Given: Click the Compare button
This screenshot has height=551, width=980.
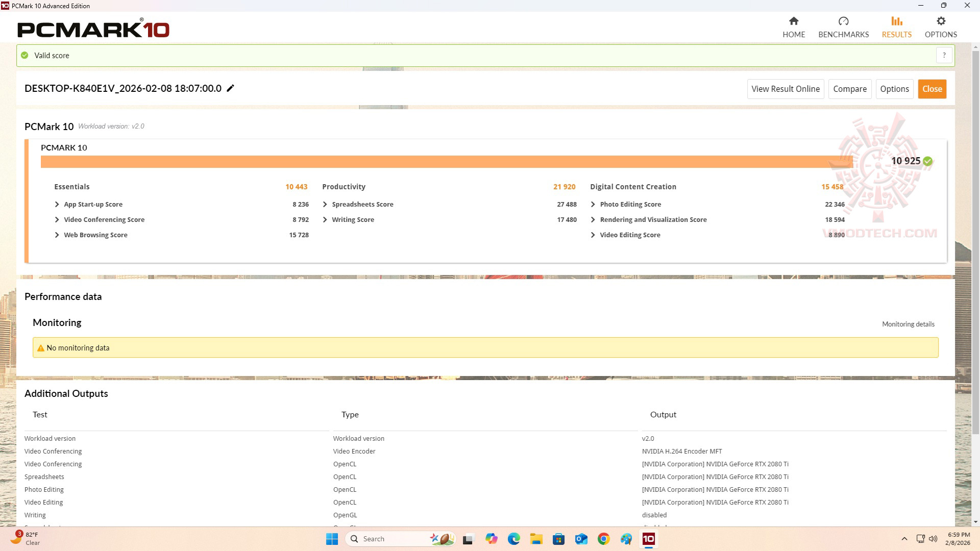Looking at the screenshot, I should click(849, 89).
